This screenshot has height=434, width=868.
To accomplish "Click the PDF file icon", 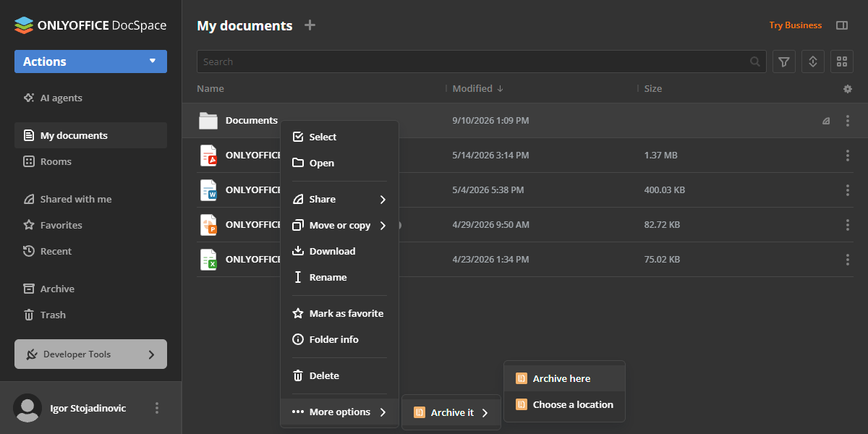I will tap(208, 156).
